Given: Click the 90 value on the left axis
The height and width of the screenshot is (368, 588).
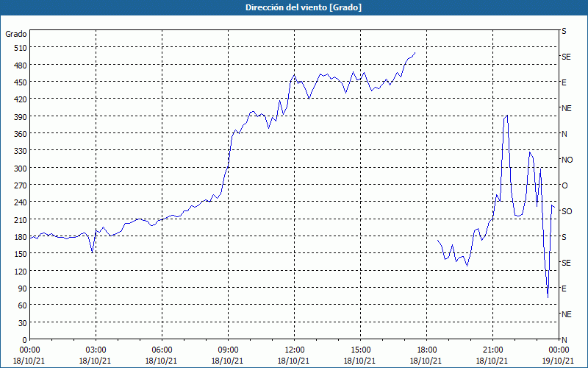Looking at the screenshot, I should tap(22, 289).
